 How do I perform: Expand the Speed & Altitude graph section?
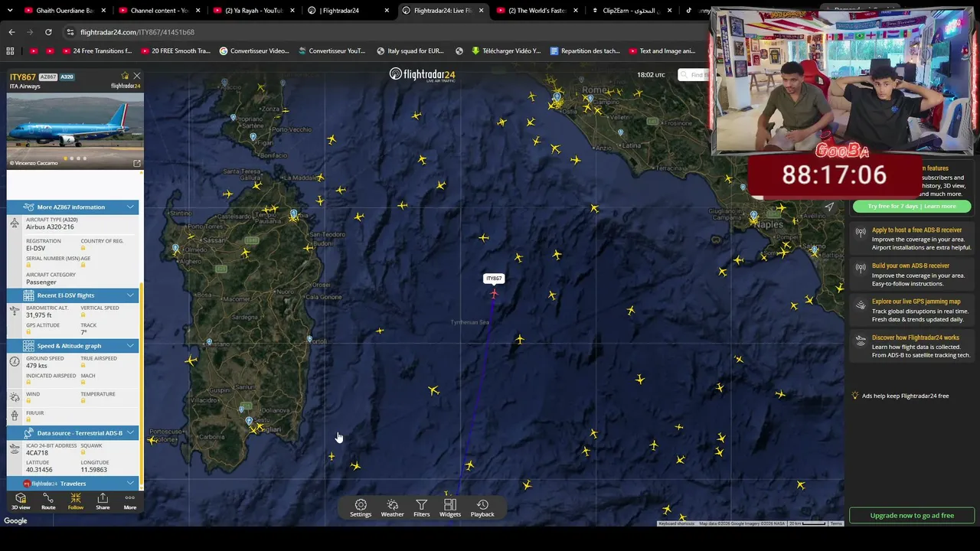tap(73, 346)
